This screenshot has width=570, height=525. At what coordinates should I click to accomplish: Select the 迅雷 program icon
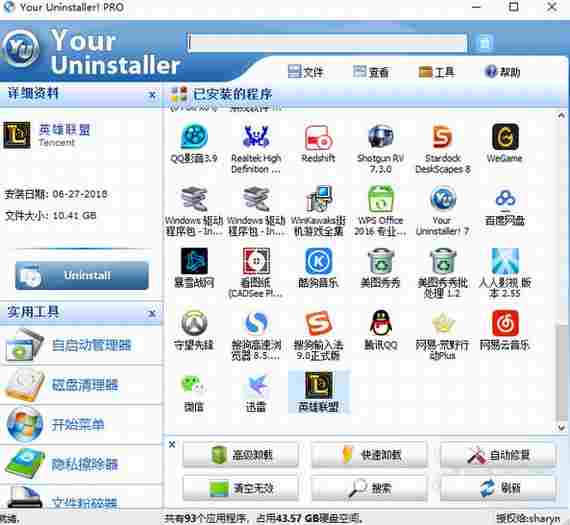(256, 385)
